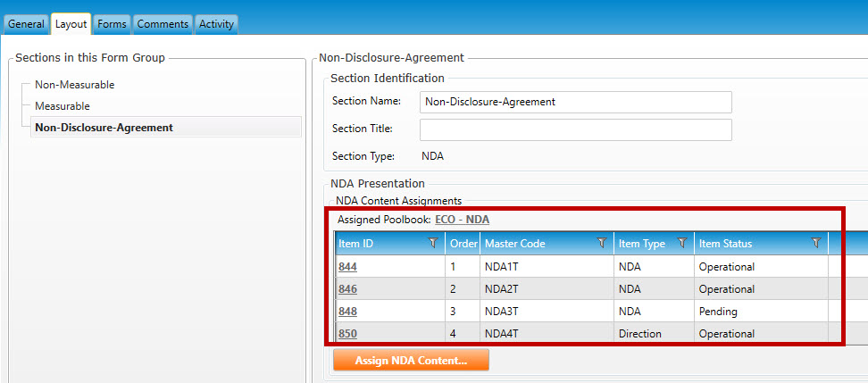This screenshot has height=383, width=868.
Task: Open item ID 850 link
Action: (347, 334)
